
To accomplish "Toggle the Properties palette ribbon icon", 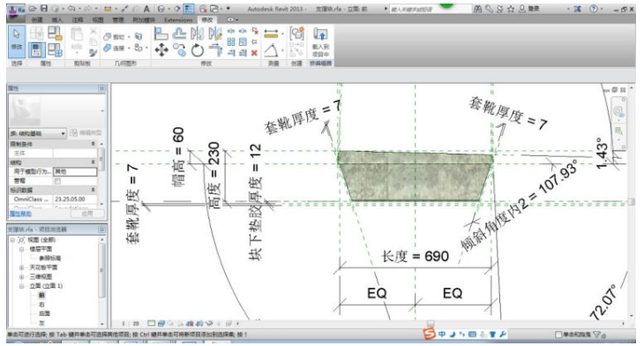I will click(x=36, y=49).
